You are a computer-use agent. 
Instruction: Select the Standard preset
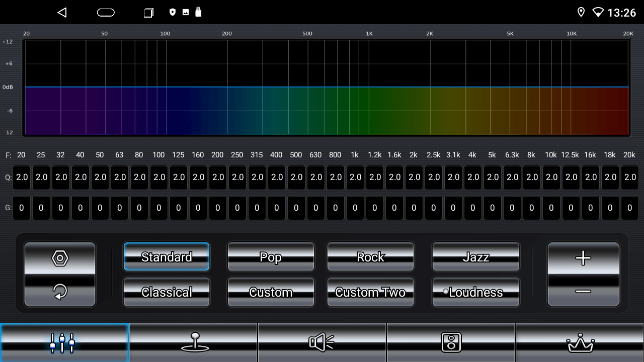click(167, 257)
